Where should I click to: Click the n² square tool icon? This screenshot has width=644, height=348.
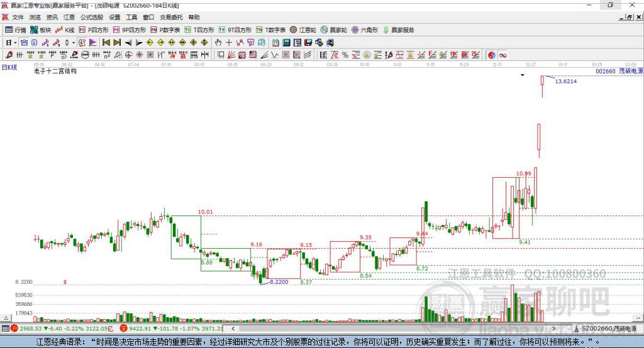[107, 55]
